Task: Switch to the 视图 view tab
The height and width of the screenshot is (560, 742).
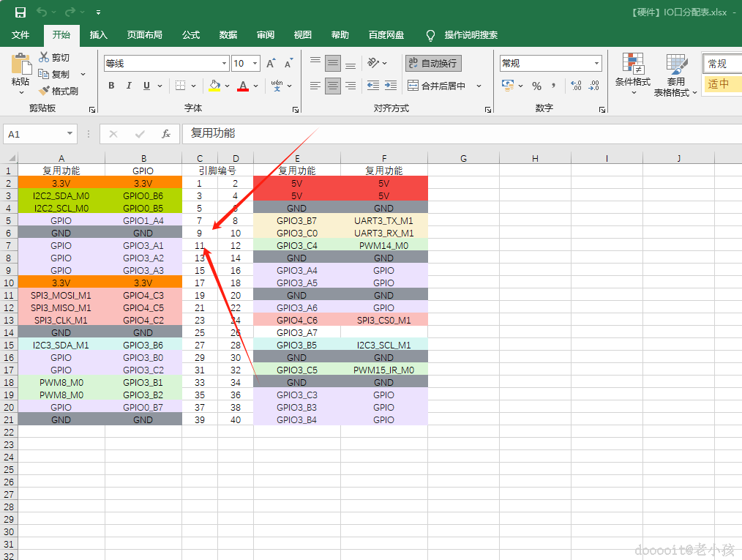Action: (302, 35)
